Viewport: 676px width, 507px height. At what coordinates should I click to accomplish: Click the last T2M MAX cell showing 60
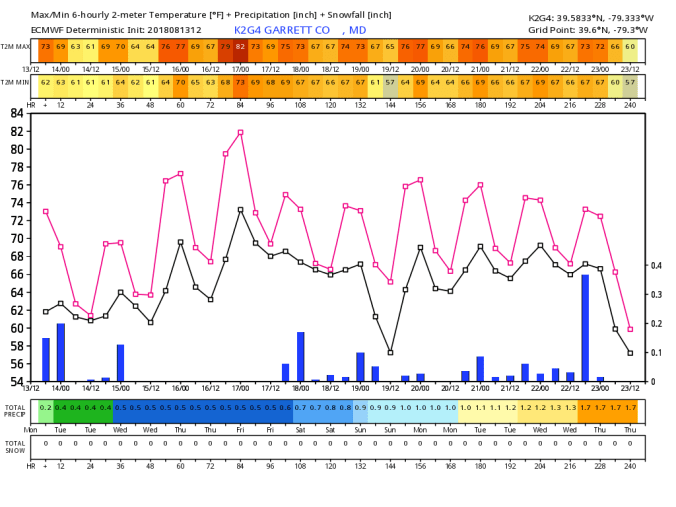point(630,47)
